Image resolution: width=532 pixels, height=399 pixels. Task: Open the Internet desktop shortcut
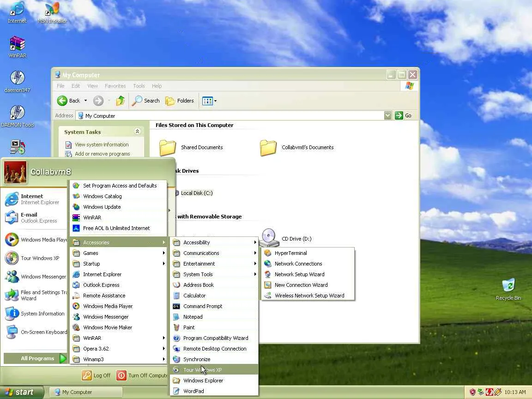[x=17, y=12]
